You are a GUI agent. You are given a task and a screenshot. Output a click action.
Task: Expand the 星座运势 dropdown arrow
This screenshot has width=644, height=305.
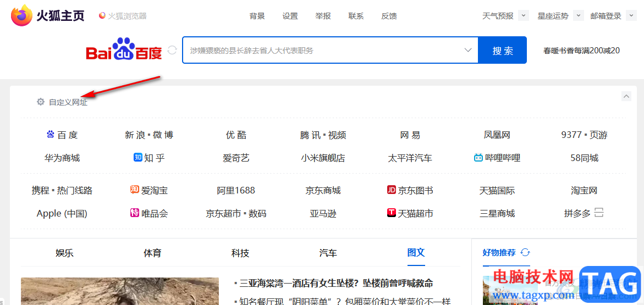tap(579, 15)
